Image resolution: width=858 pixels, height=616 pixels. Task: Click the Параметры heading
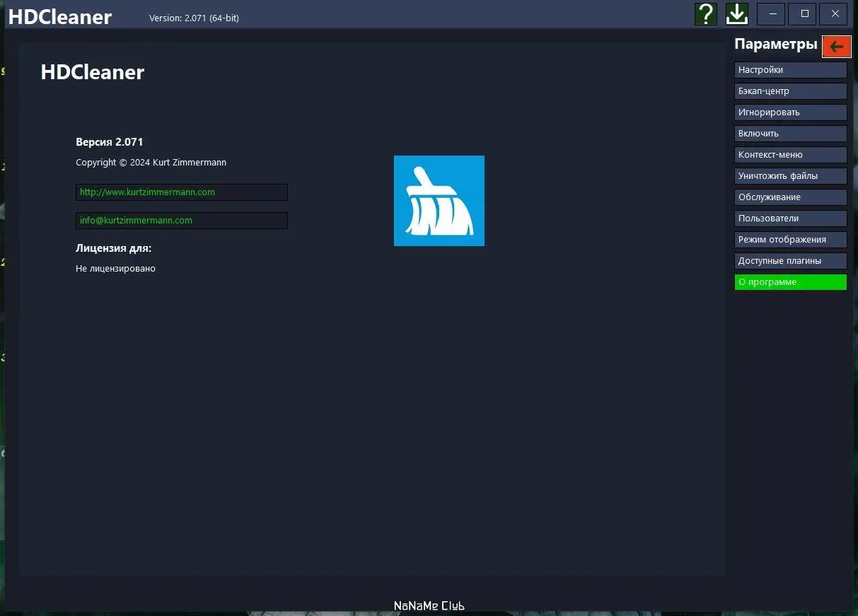pos(776,45)
